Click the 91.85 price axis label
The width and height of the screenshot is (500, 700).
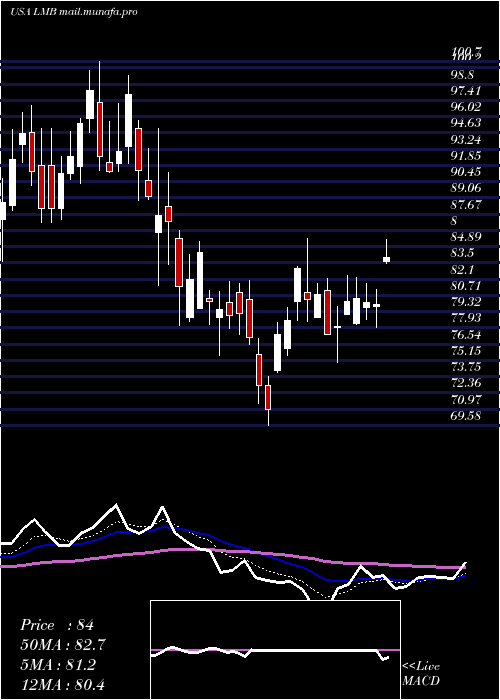click(466, 156)
